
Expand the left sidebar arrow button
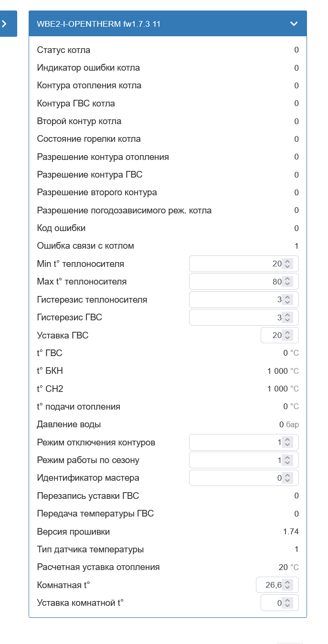[x=5, y=23]
